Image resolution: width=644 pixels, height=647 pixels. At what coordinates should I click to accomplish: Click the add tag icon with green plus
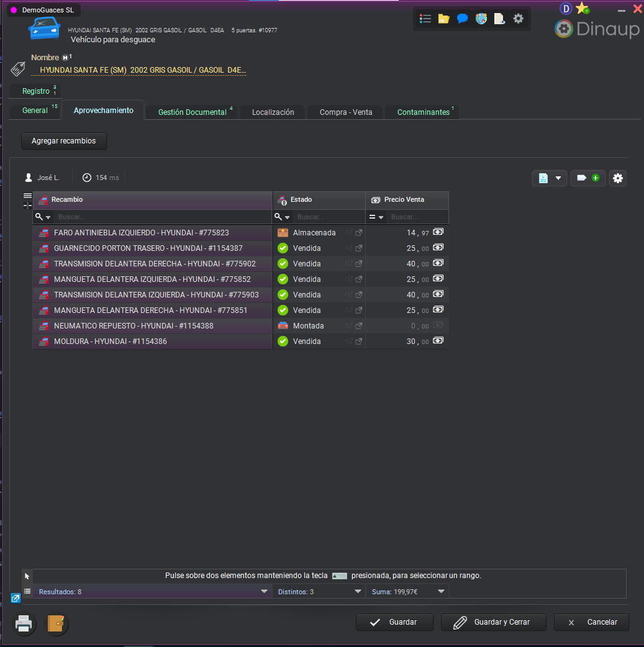(587, 178)
